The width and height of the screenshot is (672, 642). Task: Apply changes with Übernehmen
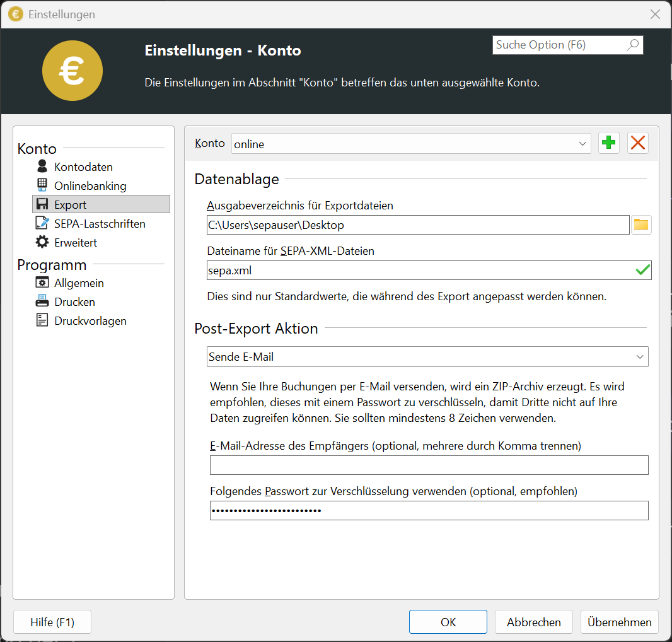619,622
